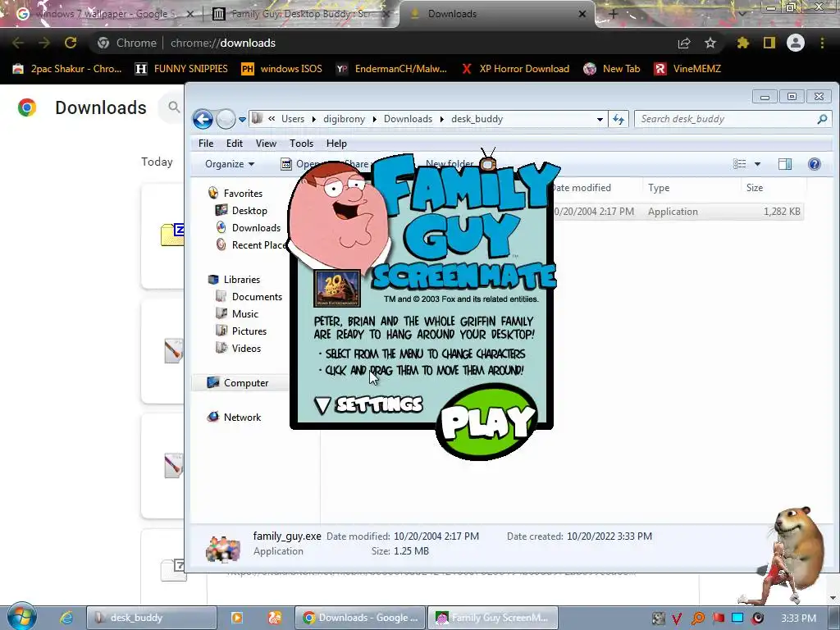Open the XP Horror Download bookmark
The width and height of the screenshot is (840, 630).
(x=515, y=69)
